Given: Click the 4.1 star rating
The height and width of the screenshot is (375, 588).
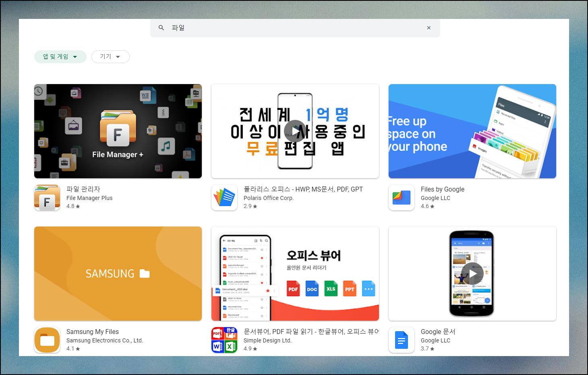Looking at the screenshot, I should (73, 348).
